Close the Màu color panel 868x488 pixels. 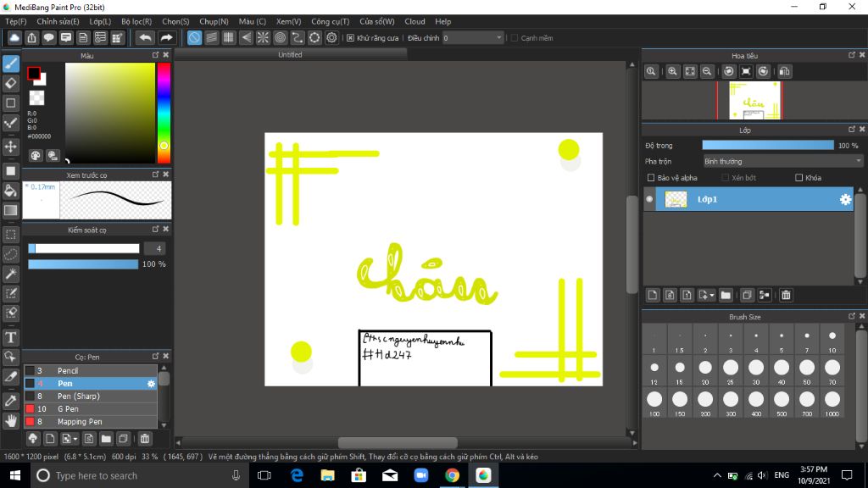coord(165,55)
